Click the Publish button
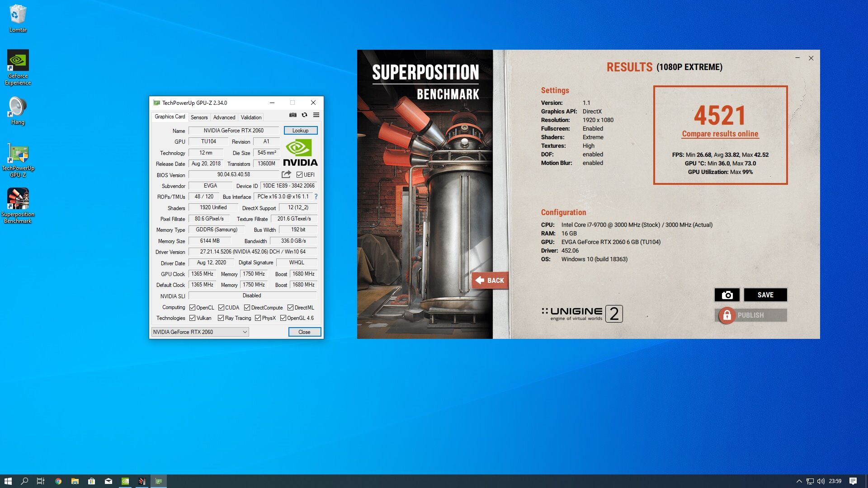Viewport: 868px width, 488px height. coord(751,315)
